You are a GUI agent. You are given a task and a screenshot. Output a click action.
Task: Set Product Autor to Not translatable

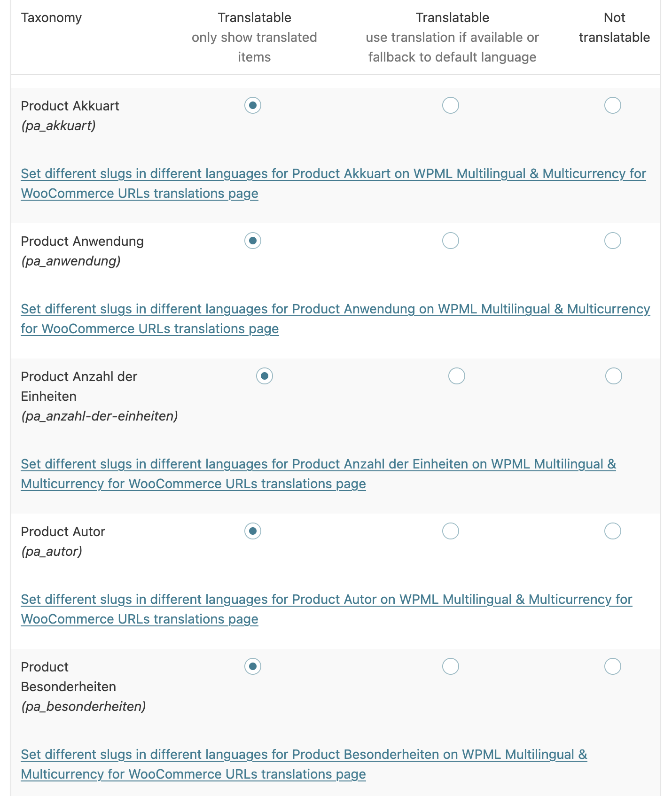tap(612, 531)
